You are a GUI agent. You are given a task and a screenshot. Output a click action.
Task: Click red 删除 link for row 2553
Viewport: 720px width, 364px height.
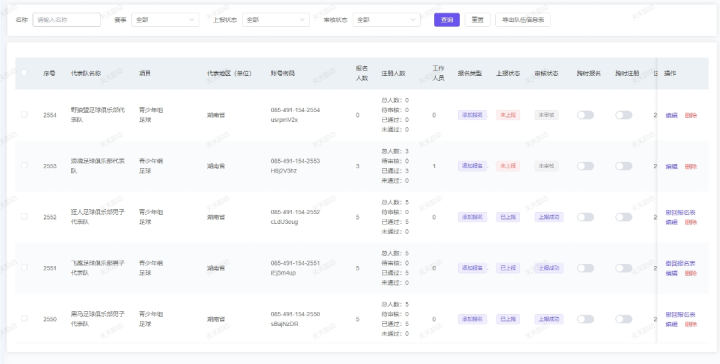691,166
